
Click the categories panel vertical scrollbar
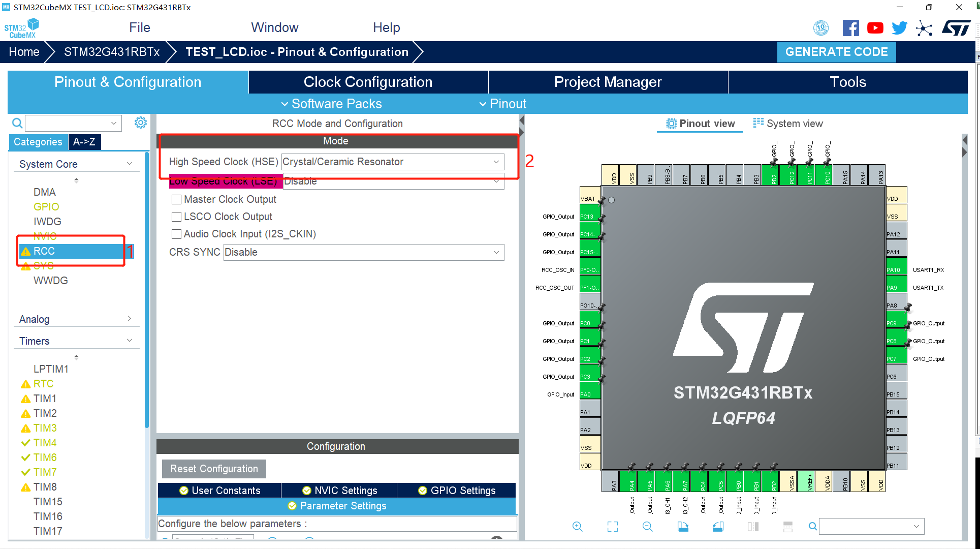coord(146,290)
